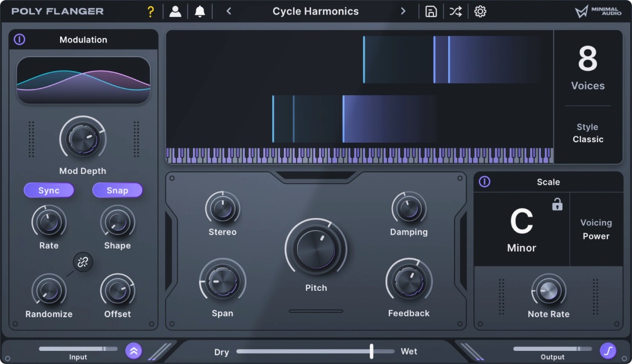The image size is (632, 364).
Task: Enable Snap mode
Action: [117, 190]
